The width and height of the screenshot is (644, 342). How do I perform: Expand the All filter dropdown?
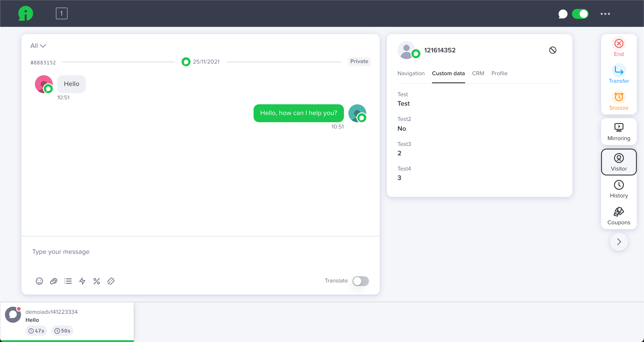click(38, 46)
